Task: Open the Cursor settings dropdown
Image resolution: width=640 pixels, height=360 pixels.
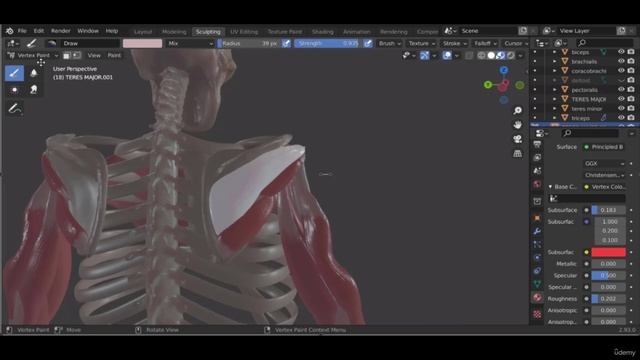Action: (x=516, y=43)
